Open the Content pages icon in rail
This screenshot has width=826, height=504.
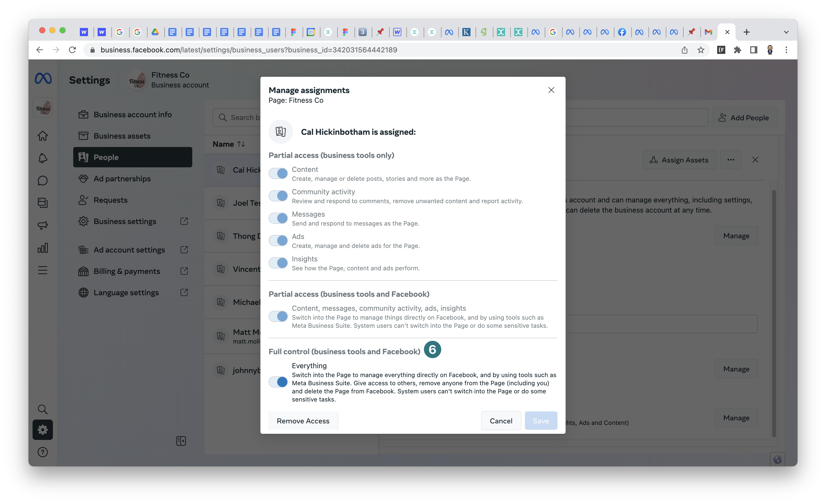42,203
